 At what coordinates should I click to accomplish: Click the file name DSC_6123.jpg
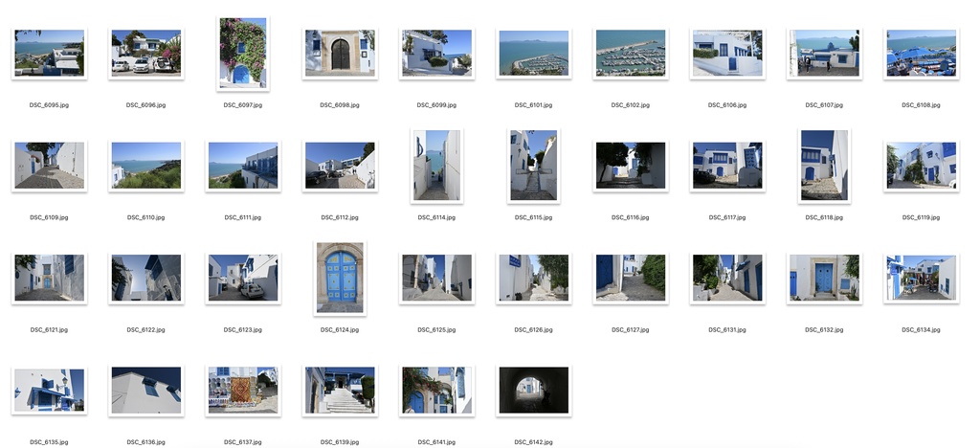pyautogui.click(x=243, y=329)
